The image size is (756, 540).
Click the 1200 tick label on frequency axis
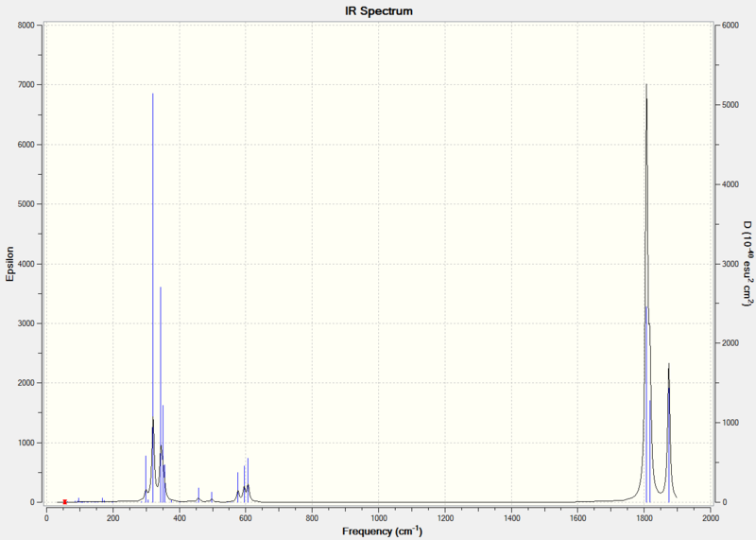pos(445,518)
